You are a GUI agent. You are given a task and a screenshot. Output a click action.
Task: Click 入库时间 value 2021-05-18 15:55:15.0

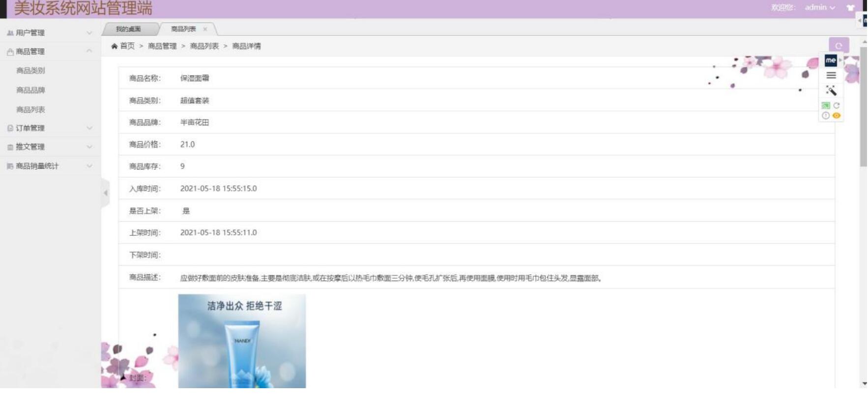click(x=218, y=189)
